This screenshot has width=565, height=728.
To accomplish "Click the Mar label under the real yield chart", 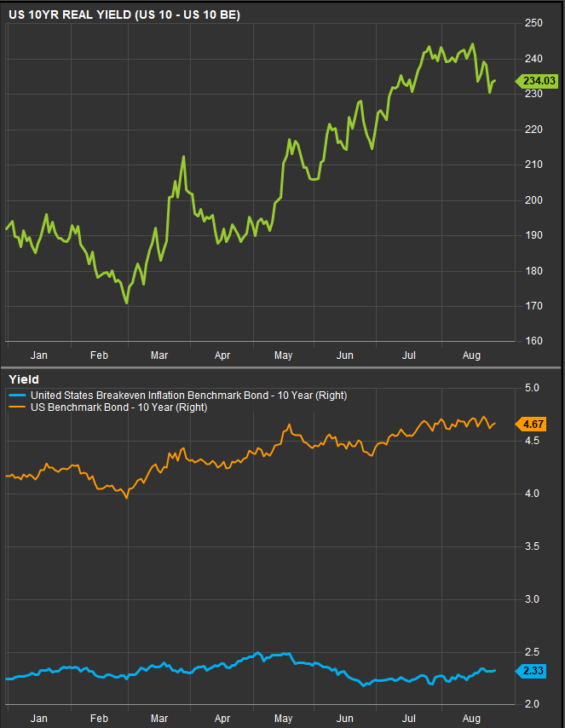I will tap(159, 355).
